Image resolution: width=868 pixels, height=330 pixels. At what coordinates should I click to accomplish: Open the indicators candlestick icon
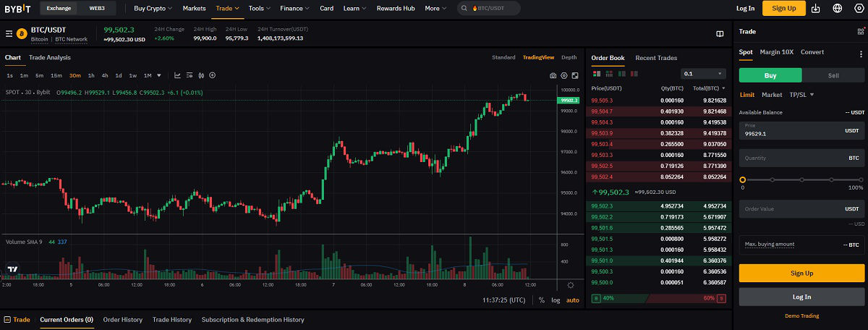(x=200, y=75)
